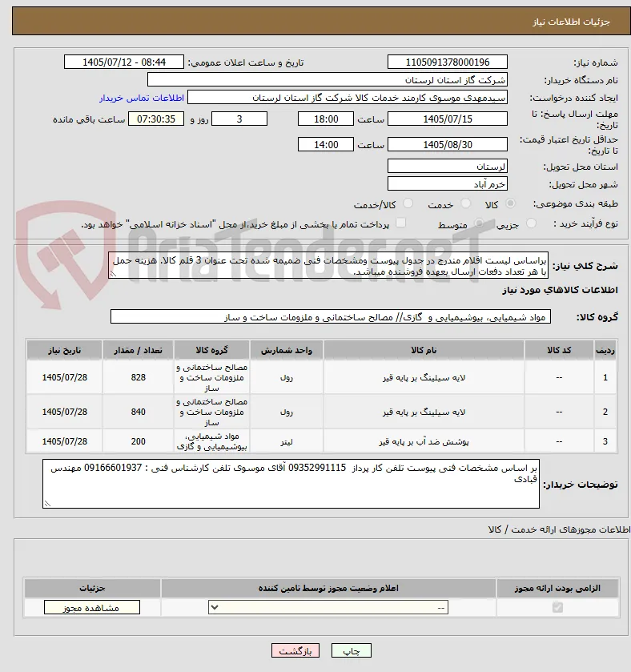Click the الزامی بودن ارائه مجوز header
Image resolution: width=631 pixels, height=672 pixels.
tap(557, 588)
